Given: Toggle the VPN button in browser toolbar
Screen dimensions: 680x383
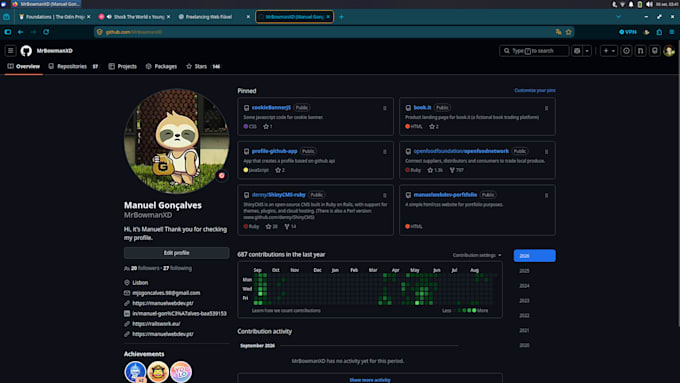Looking at the screenshot, I should (628, 32).
